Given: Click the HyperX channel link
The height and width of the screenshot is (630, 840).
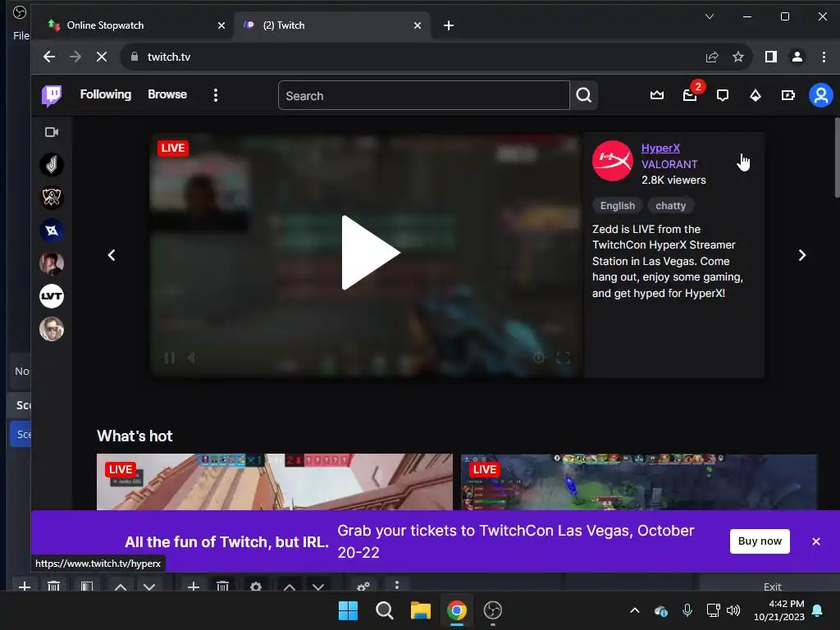Looking at the screenshot, I should [x=660, y=148].
